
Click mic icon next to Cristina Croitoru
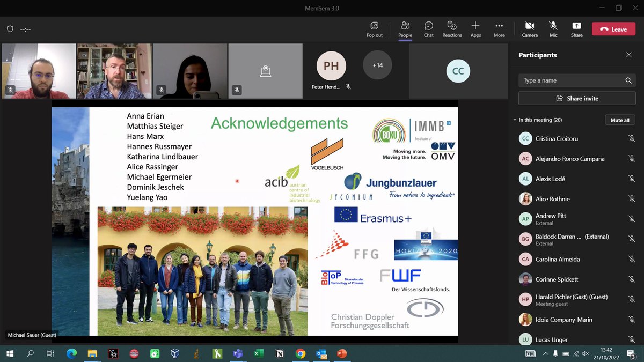[632, 138]
